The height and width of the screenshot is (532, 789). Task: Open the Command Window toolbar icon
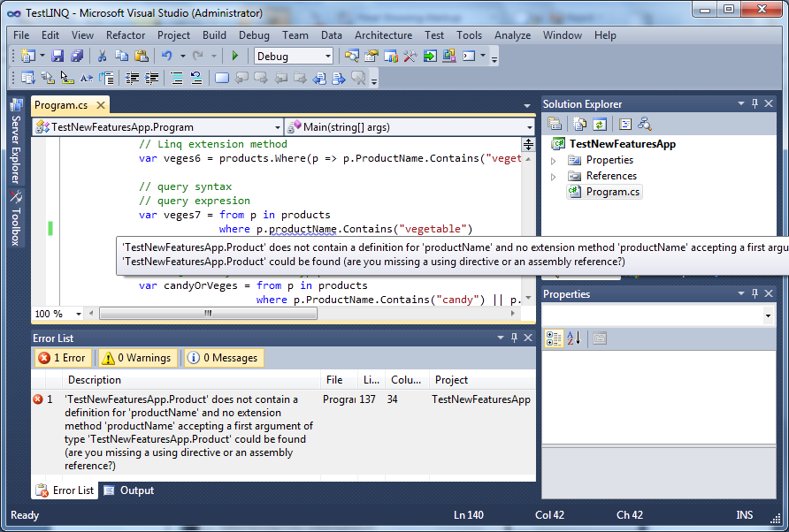tap(469, 56)
